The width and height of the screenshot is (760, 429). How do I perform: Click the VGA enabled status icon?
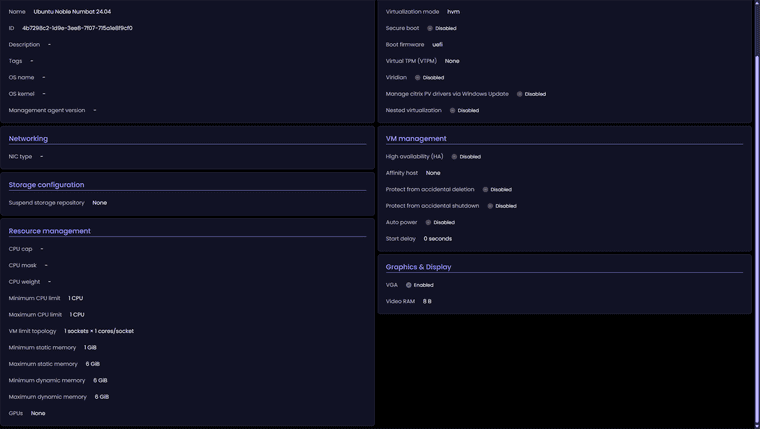(x=409, y=285)
